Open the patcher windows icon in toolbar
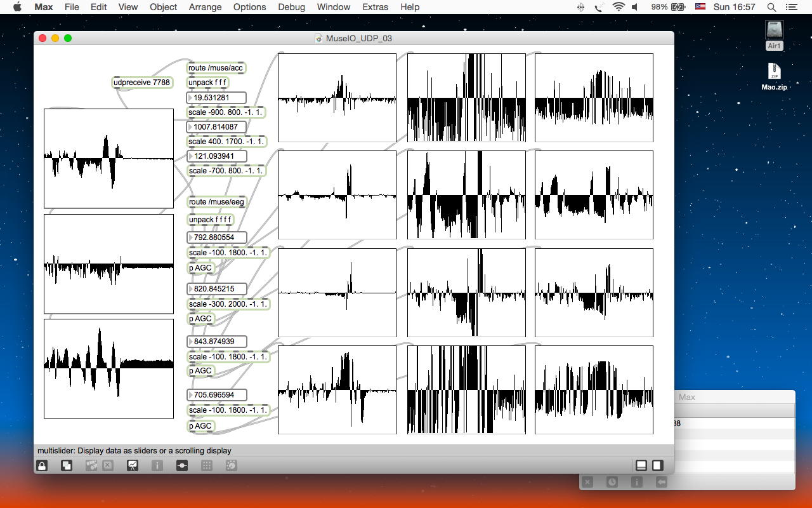The width and height of the screenshot is (812, 508). click(66, 465)
